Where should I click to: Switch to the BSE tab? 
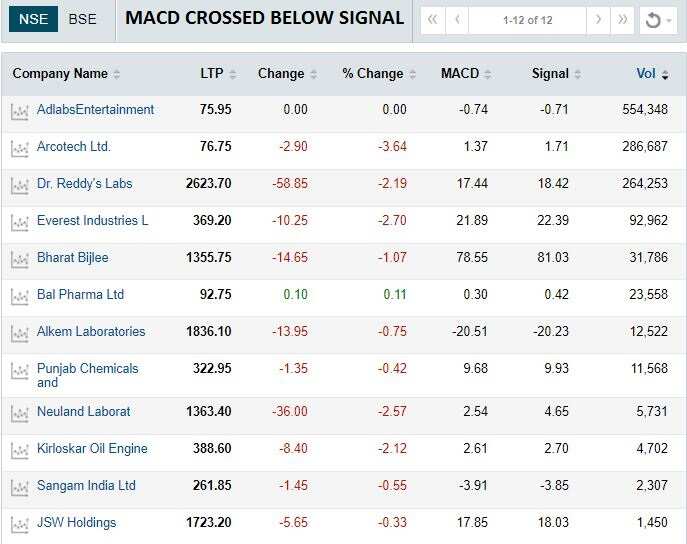tap(83, 19)
